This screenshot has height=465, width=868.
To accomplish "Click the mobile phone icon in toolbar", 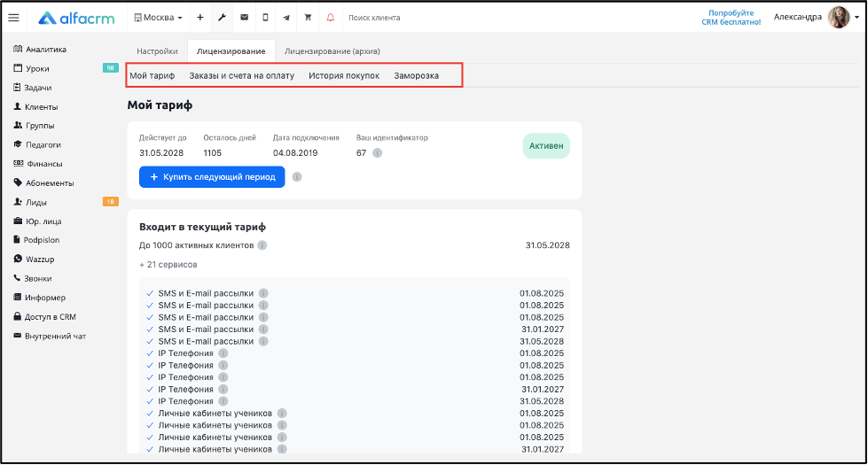I will 265,17.
